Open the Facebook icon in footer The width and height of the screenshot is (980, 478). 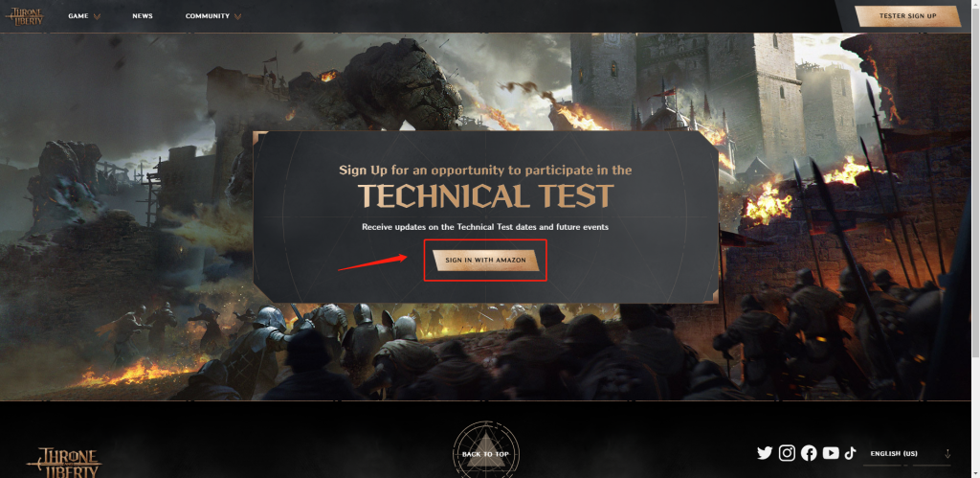[x=809, y=453]
